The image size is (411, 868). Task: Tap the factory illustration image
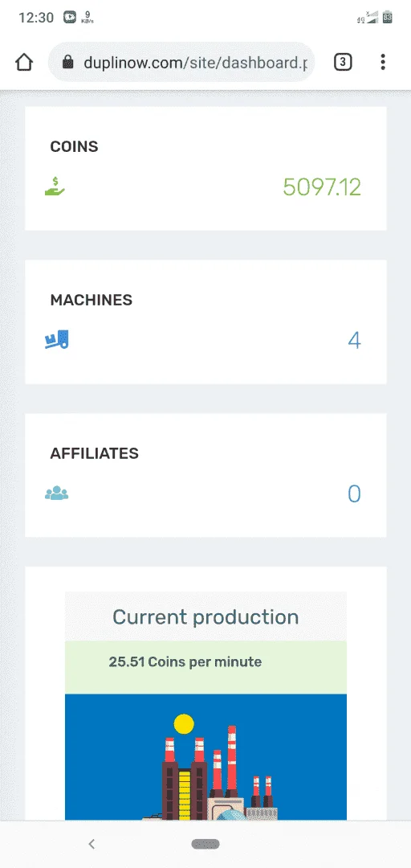205,757
